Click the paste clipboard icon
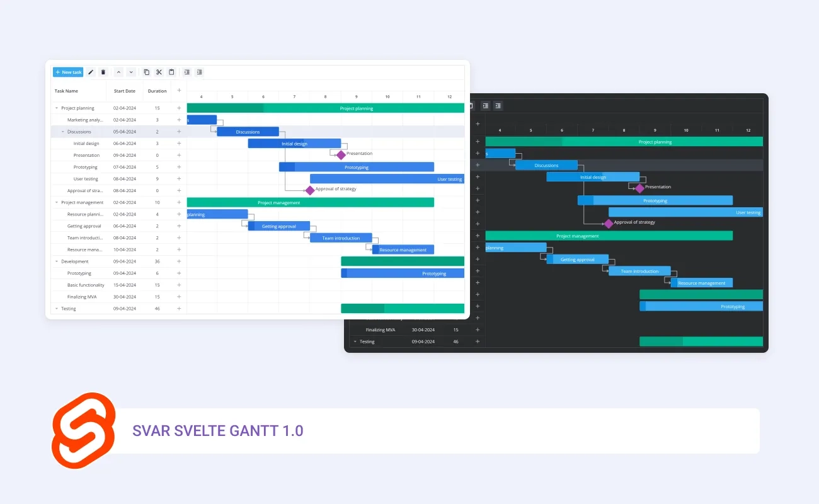Screen dimensions: 819x504 click(x=171, y=72)
